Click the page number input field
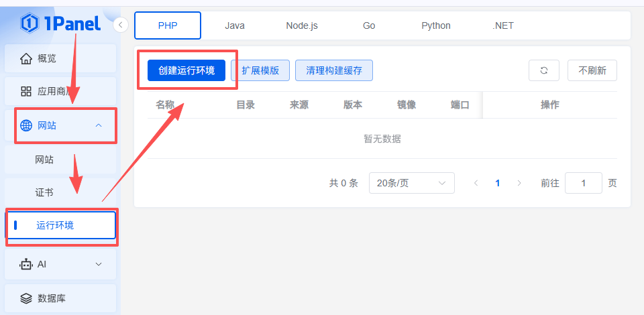644x315 pixels. click(x=583, y=183)
